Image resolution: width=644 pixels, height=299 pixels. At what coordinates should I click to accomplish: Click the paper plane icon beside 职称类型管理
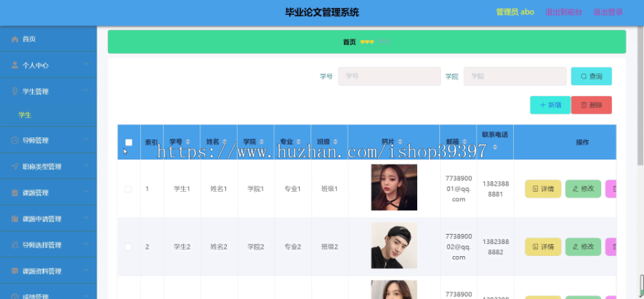(x=15, y=167)
